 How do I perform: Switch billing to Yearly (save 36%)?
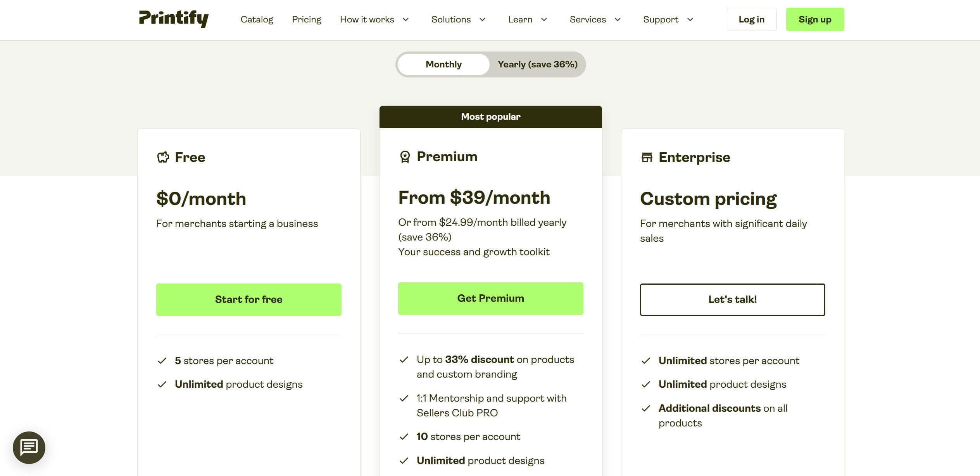click(x=538, y=64)
